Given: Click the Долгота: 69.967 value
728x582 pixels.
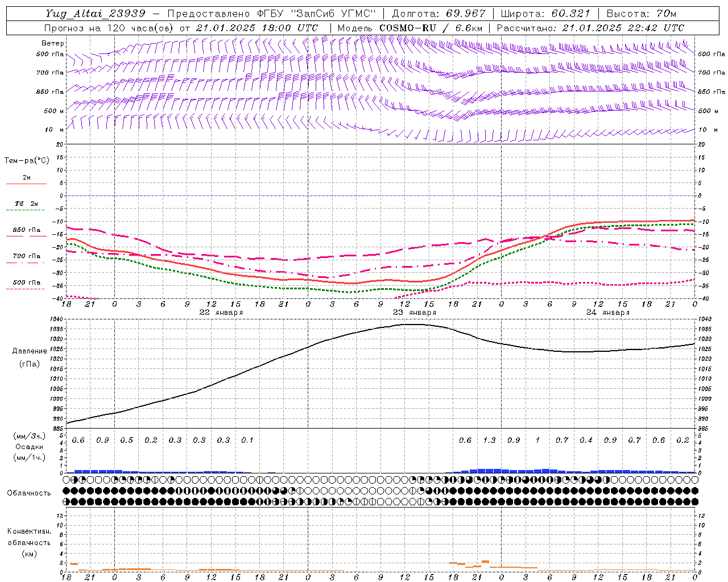Looking at the screenshot, I should [x=439, y=14].
